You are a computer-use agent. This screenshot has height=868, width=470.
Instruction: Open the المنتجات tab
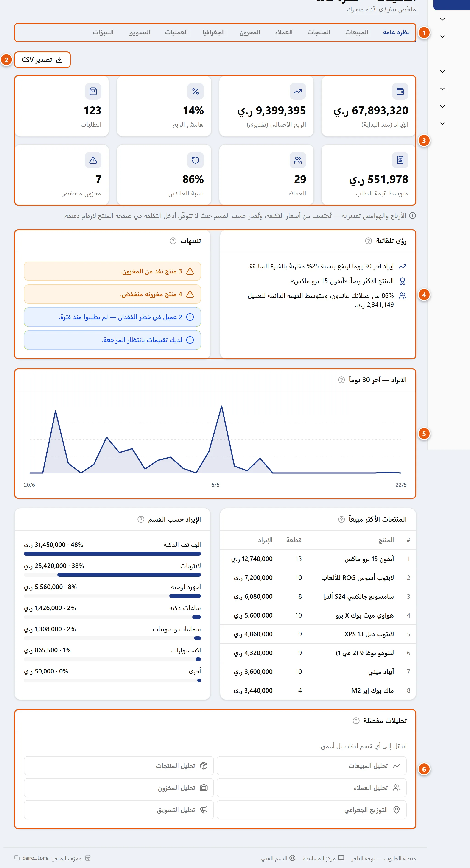pyautogui.click(x=319, y=32)
